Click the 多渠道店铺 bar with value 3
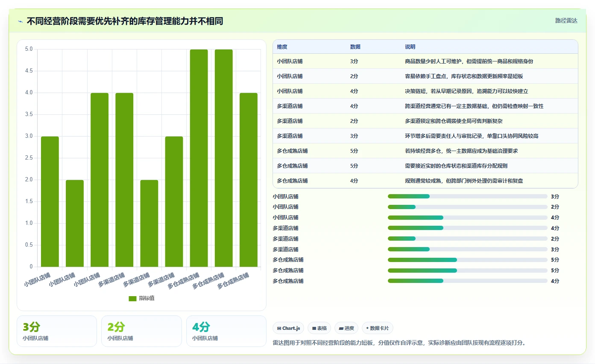The height and width of the screenshot is (364, 595). pyautogui.click(x=174, y=201)
